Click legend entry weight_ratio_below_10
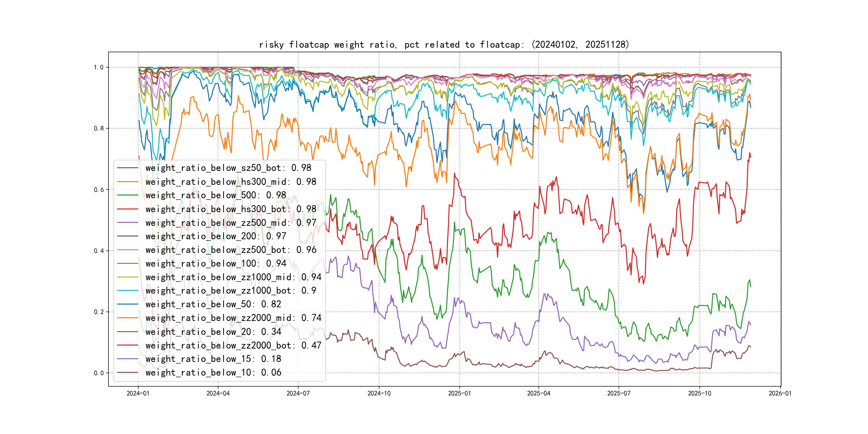868x434 pixels. (x=213, y=372)
